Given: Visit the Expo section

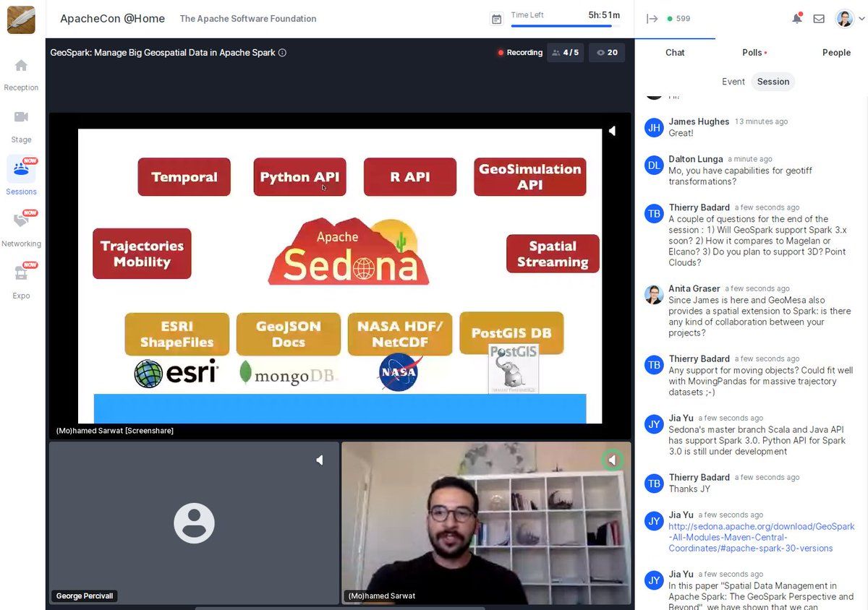Looking at the screenshot, I should point(21,281).
